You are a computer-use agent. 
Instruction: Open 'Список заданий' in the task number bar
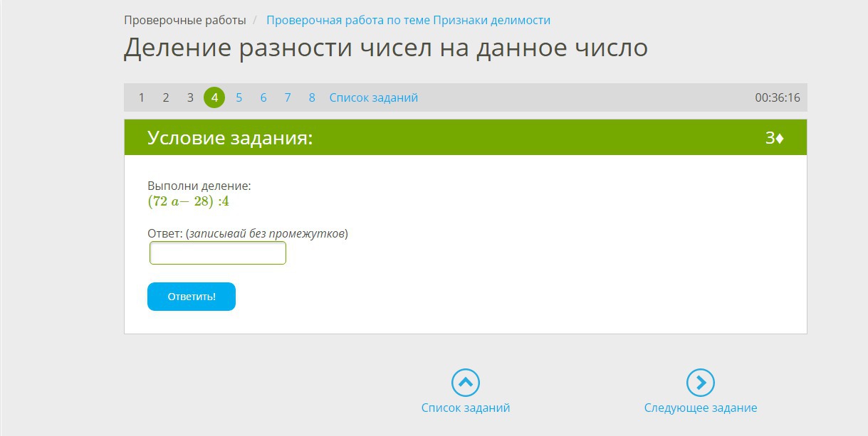click(x=373, y=97)
